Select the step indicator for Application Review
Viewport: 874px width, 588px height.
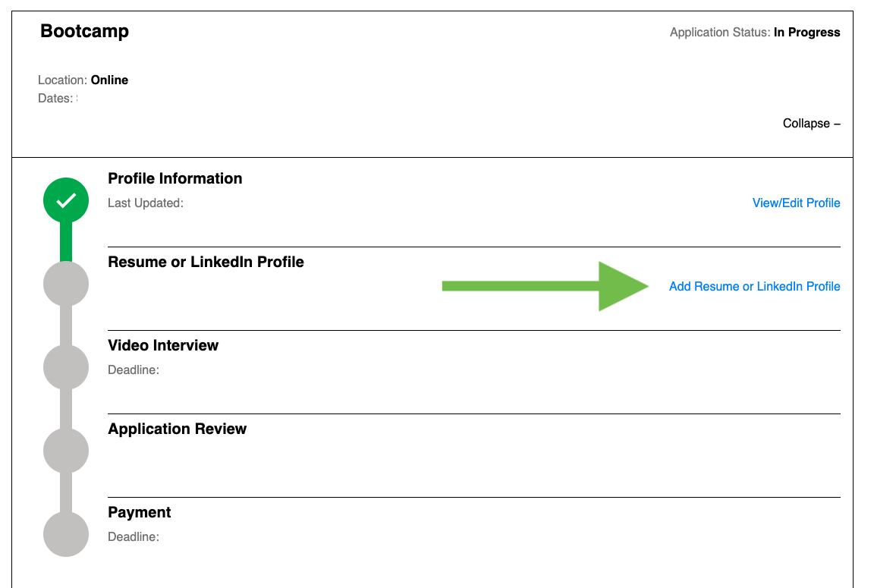coord(66,450)
